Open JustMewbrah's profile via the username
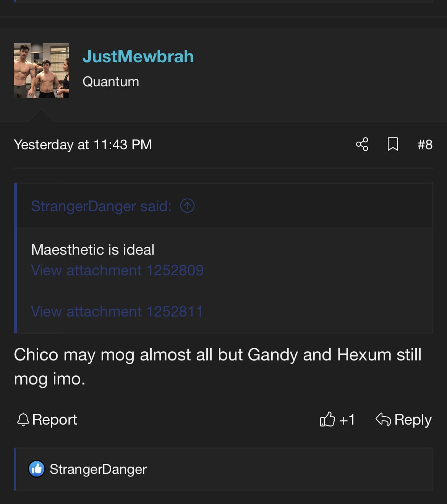The width and height of the screenshot is (447, 504). 138,57
